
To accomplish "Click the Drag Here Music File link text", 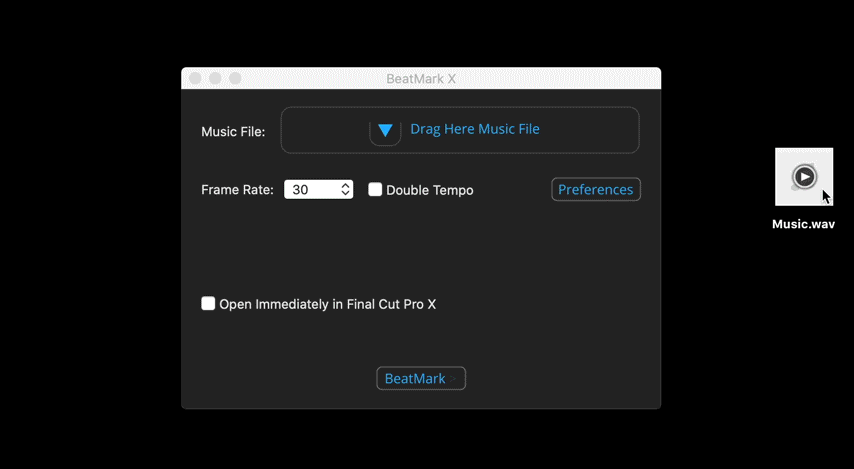I will 475,129.
